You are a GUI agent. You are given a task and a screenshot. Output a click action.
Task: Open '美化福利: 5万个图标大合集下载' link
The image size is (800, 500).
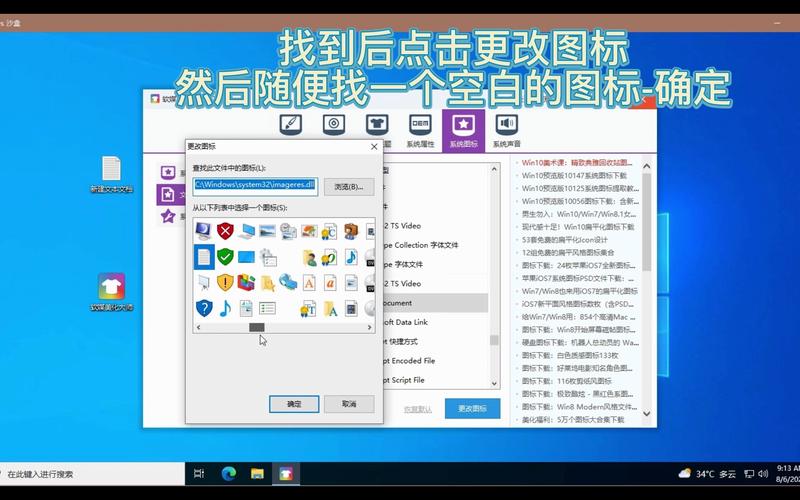pos(572,419)
